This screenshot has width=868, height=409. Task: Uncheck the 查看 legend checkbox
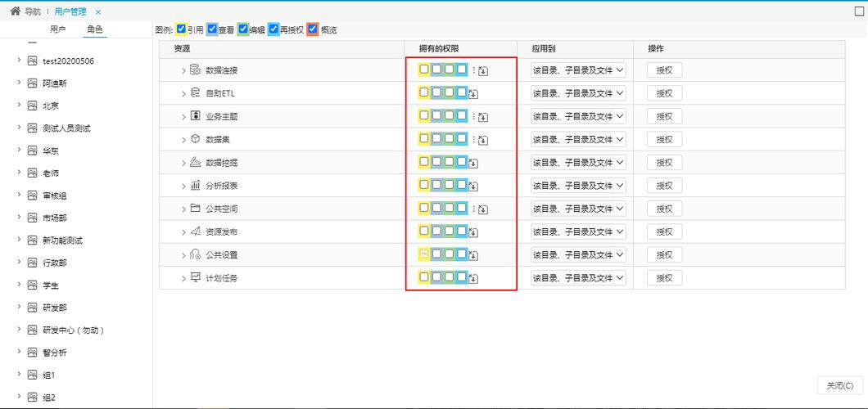click(x=212, y=29)
